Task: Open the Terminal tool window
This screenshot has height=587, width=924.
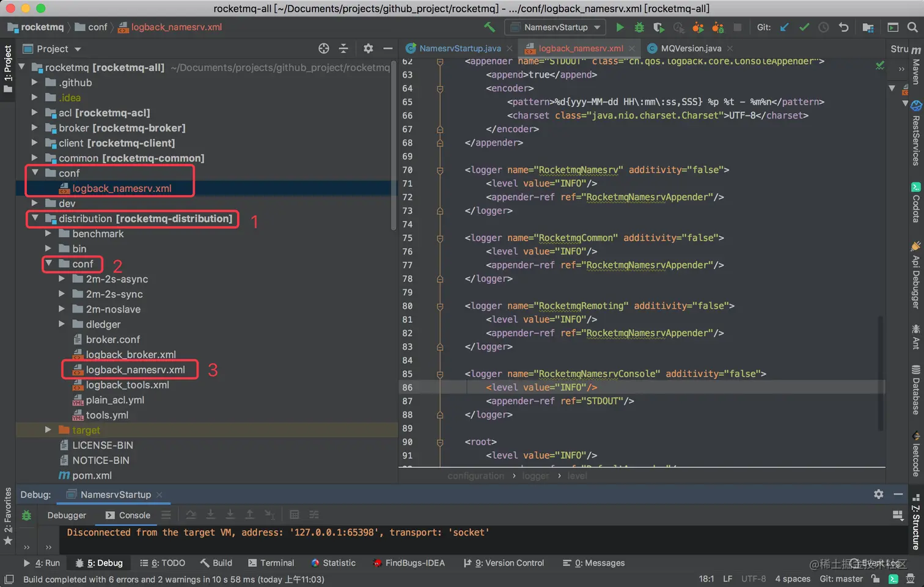Action: (271, 563)
